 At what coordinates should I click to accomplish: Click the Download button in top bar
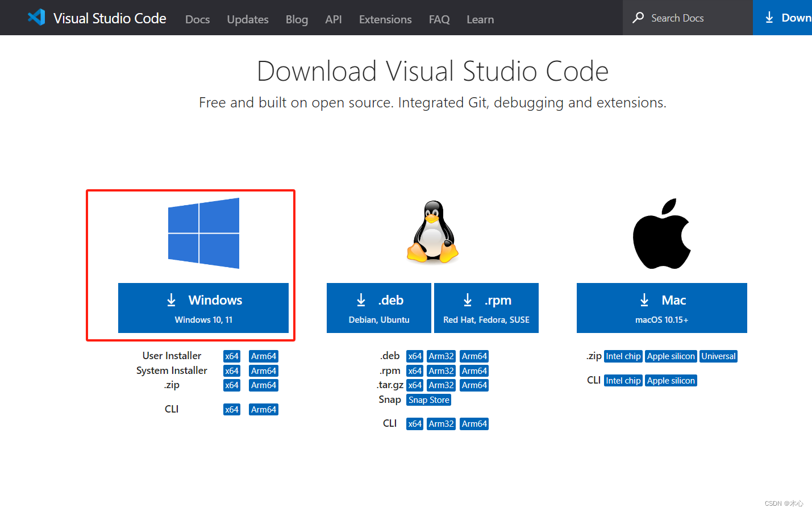(782, 18)
